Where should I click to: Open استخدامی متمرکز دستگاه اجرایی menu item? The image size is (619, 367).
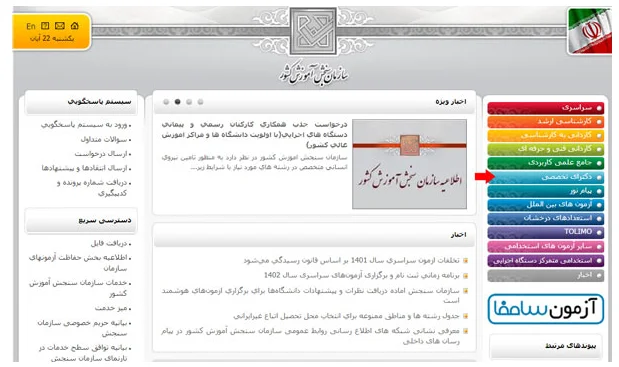pyautogui.click(x=546, y=261)
